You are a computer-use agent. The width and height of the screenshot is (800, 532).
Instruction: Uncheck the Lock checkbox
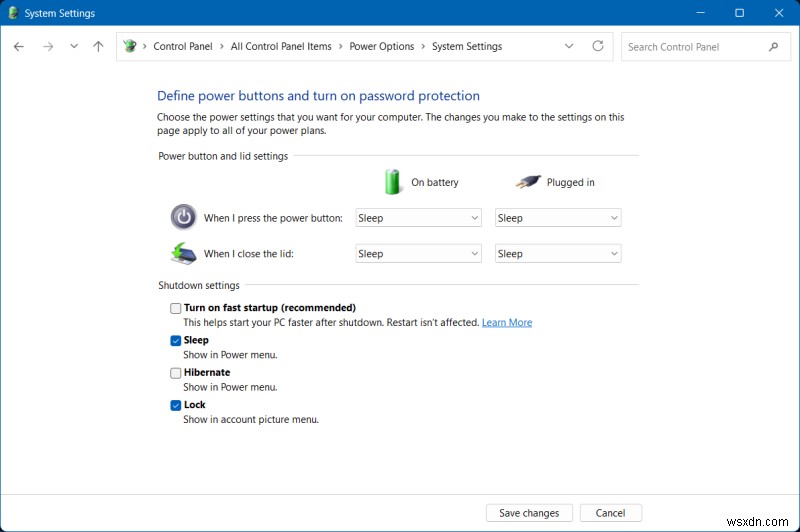tap(176, 405)
